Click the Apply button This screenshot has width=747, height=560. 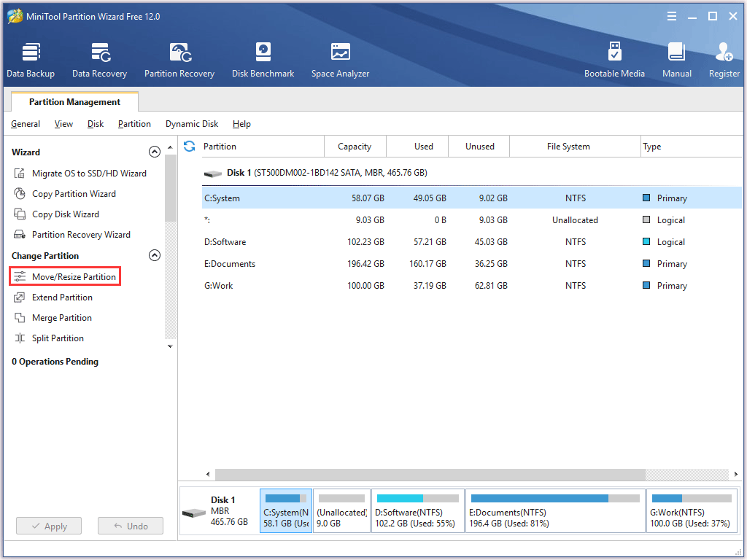pos(49,526)
